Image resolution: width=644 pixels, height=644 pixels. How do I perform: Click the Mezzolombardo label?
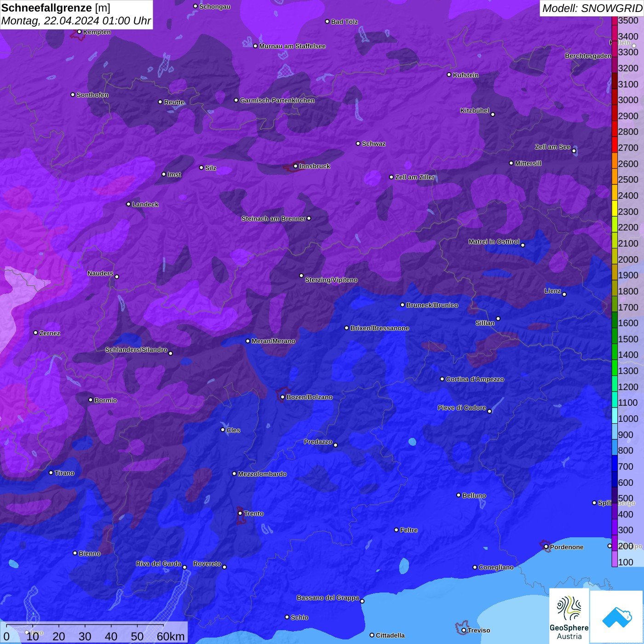coord(262,474)
